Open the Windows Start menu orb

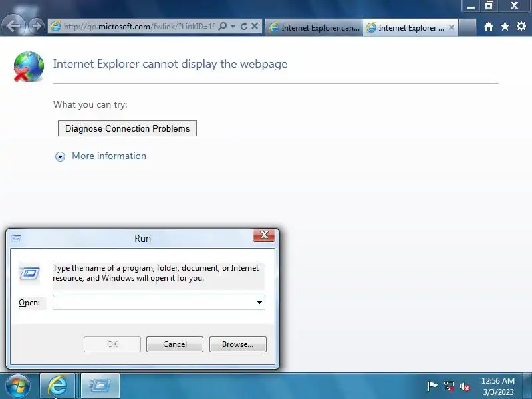tap(17, 386)
